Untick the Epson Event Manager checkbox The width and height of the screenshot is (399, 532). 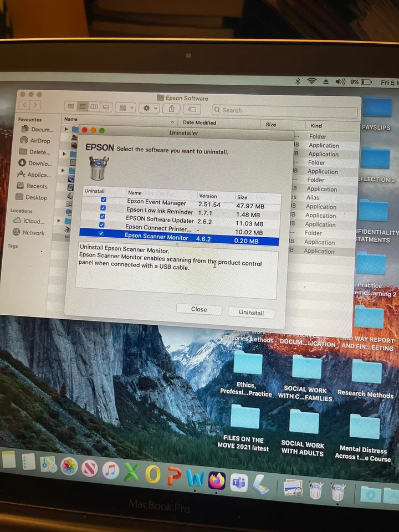click(104, 199)
